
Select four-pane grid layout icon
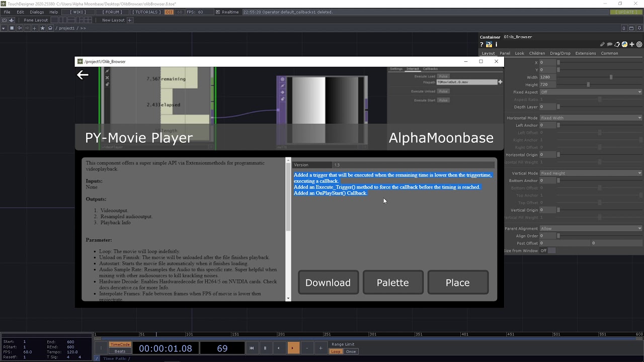tap(88, 20)
